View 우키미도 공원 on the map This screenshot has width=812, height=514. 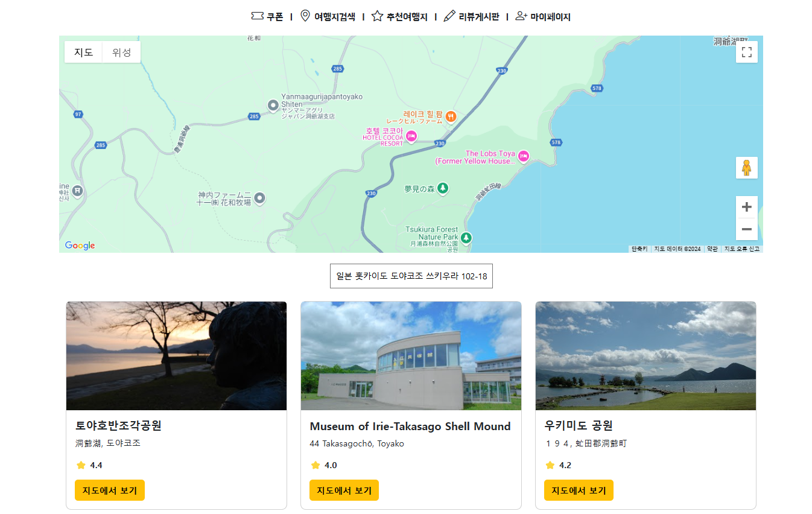(x=579, y=490)
